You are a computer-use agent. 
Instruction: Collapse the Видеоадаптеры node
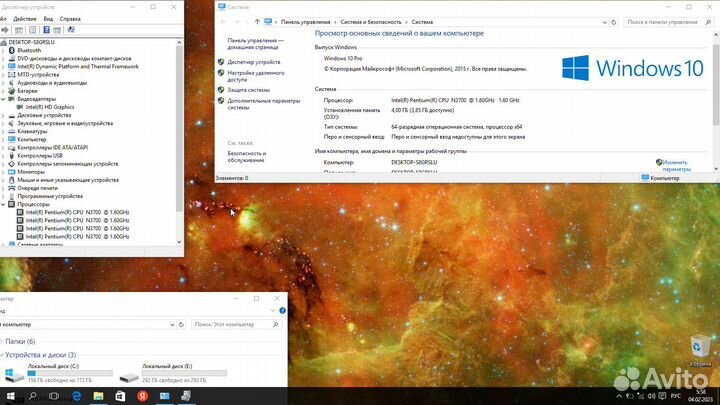click(3, 99)
